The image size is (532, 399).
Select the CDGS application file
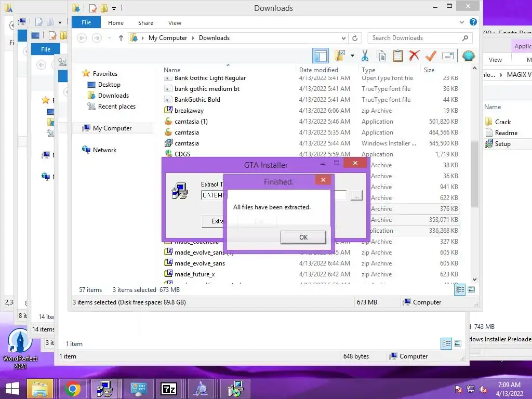(x=182, y=154)
